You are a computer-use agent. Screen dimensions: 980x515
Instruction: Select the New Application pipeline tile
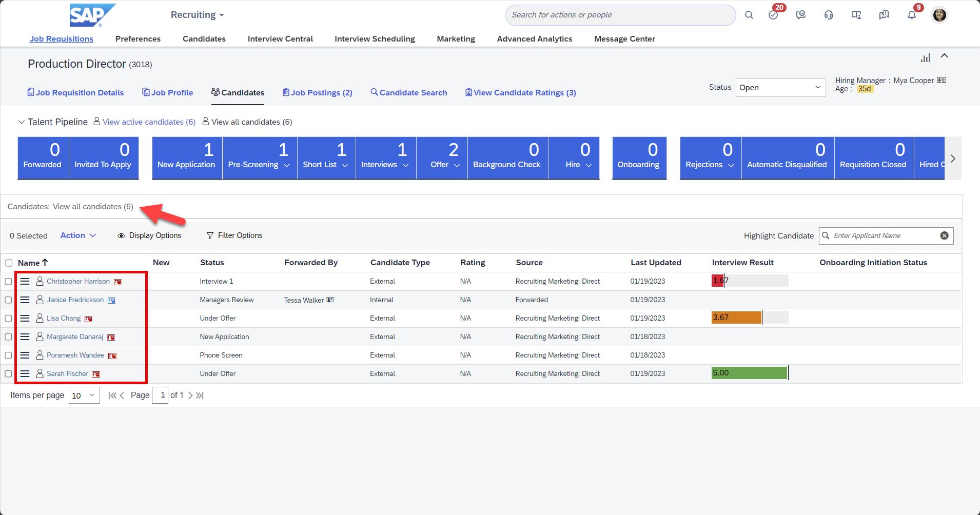187,158
